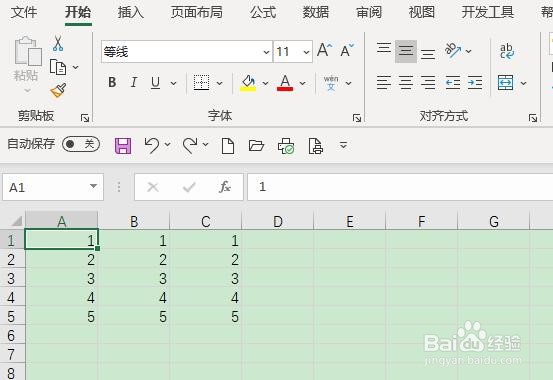
Task: Open the 字体 dialog launcher
Action: 357,118
